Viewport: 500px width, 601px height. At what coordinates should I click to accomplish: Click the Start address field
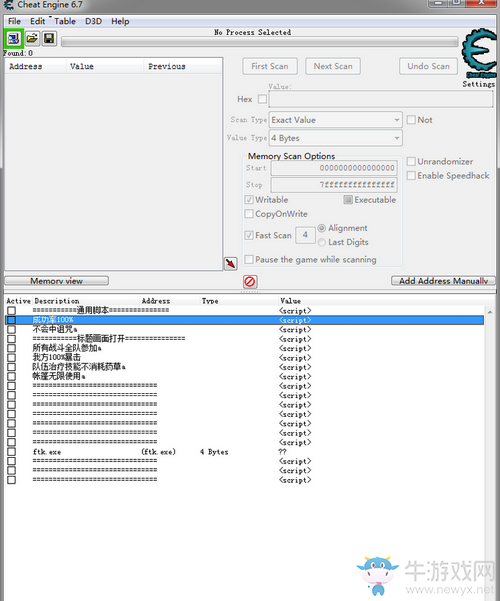pos(334,168)
